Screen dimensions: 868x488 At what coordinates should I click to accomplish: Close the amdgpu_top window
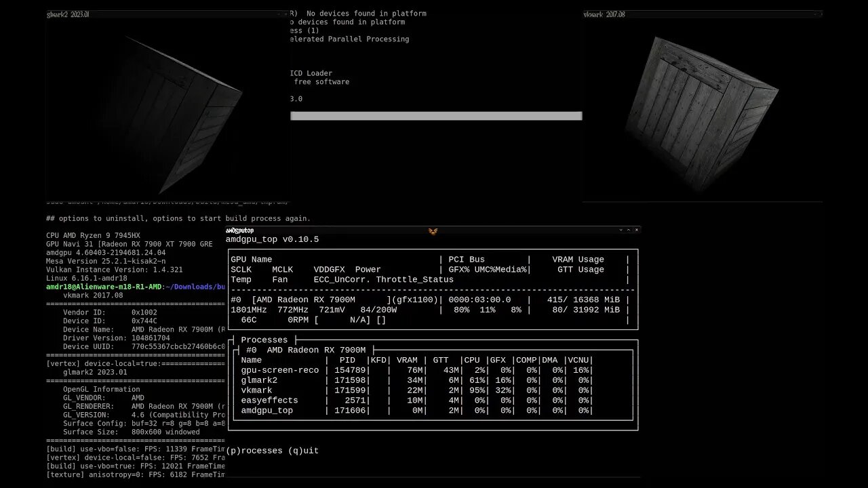click(x=637, y=230)
